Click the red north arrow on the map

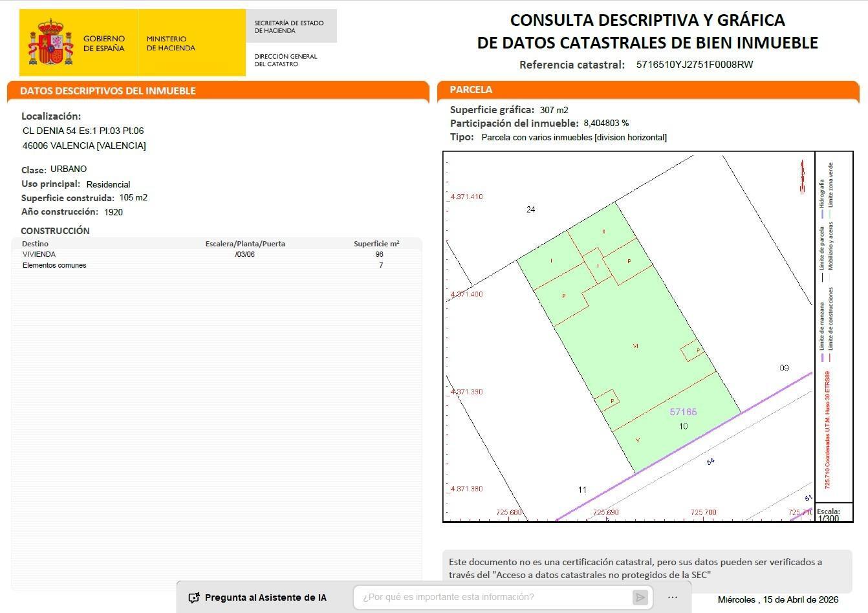[x=803, y=177]
